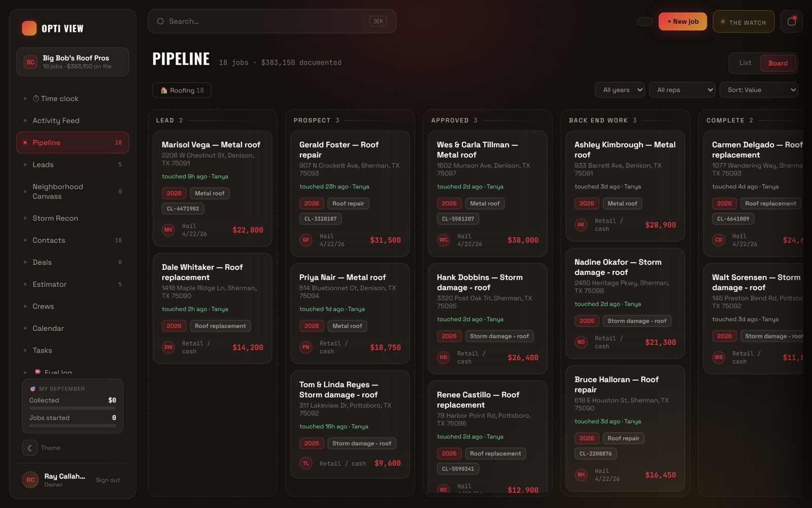Open the Estimator sidebar item
The width and height of the screenshot is (812, 508).
73,284
